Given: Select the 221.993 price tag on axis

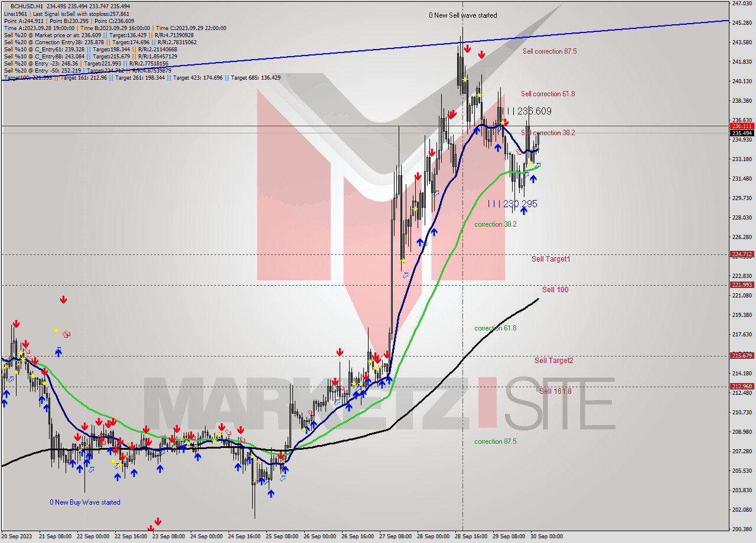Looking at the screenshot, I should point(742,285).
